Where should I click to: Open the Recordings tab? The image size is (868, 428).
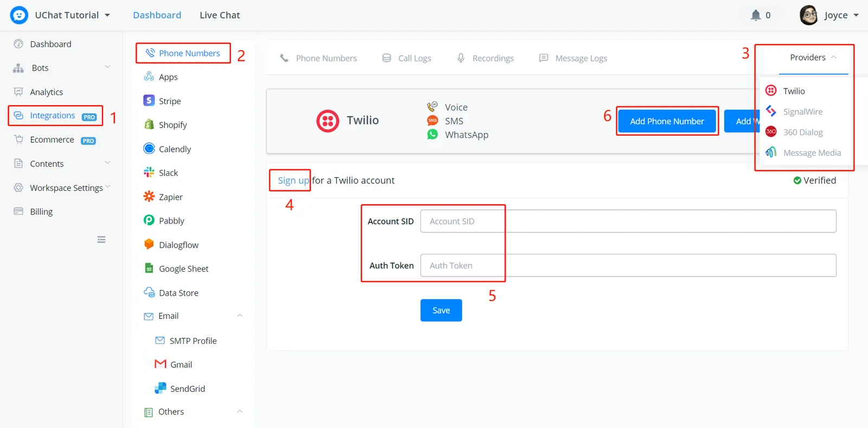[x=485, y=58]
